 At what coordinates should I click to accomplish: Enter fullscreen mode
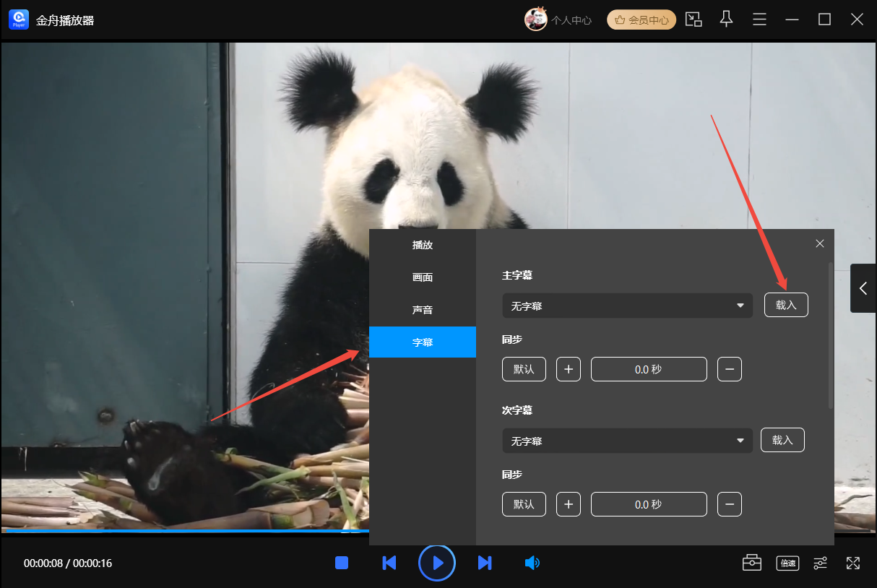(853, 563)
